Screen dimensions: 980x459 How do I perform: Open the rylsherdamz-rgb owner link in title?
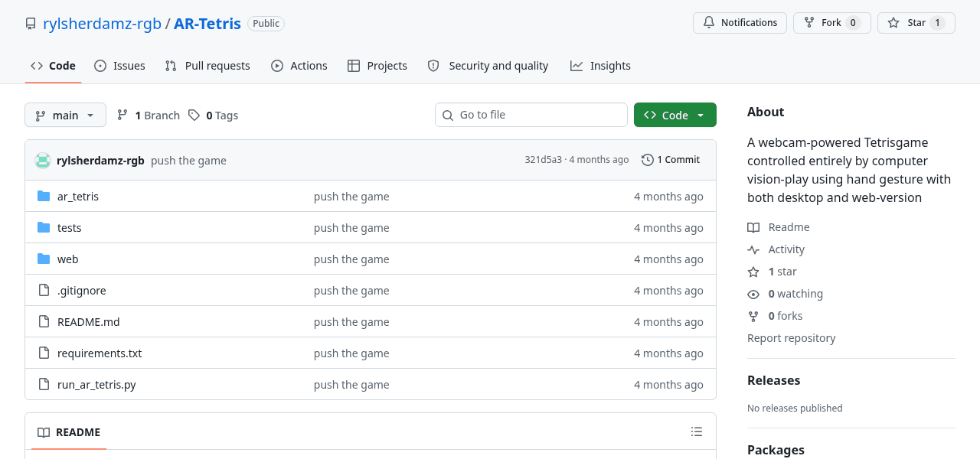click(x=102, y=24)
